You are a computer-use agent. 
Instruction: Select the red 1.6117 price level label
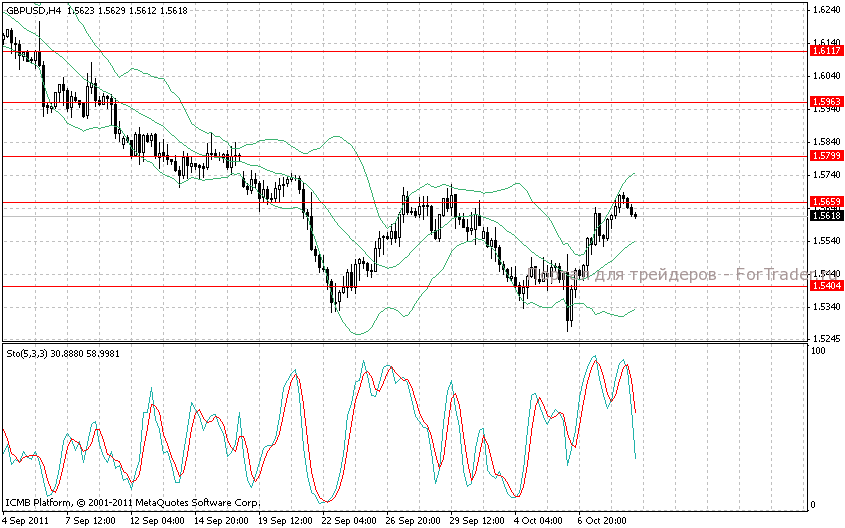[x=826, y=50]
